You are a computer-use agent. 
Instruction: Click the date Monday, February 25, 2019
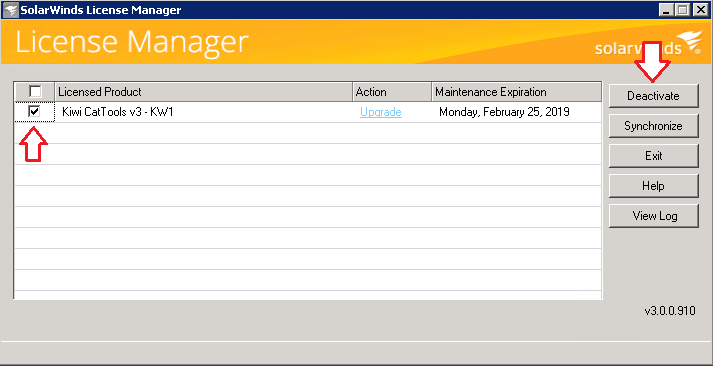pyautogui.click(x=504, y=112)
